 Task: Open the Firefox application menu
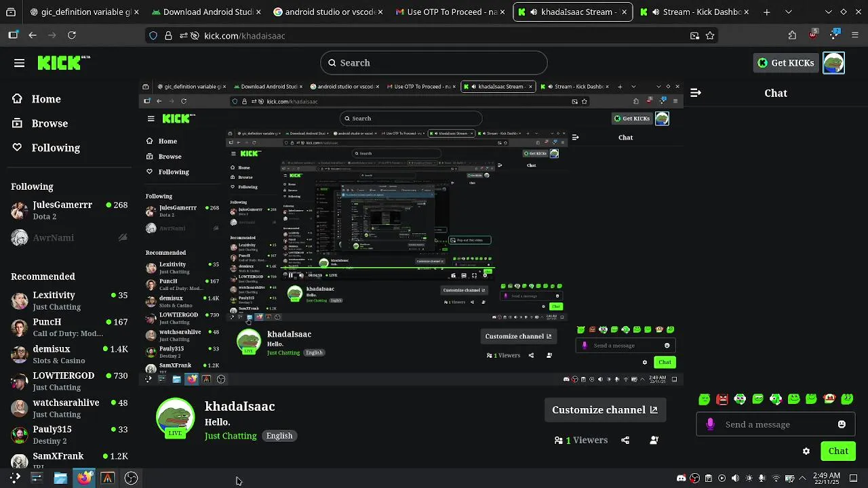[x=854, y=35]
